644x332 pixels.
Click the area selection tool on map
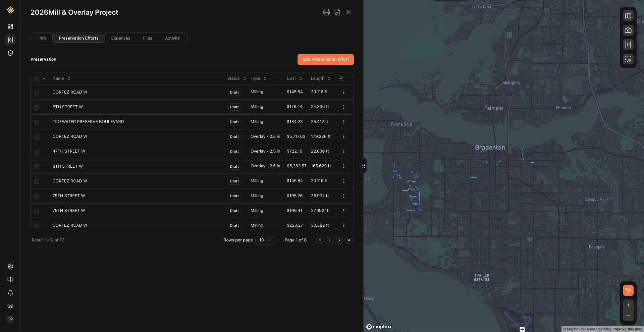click(628, 59)
